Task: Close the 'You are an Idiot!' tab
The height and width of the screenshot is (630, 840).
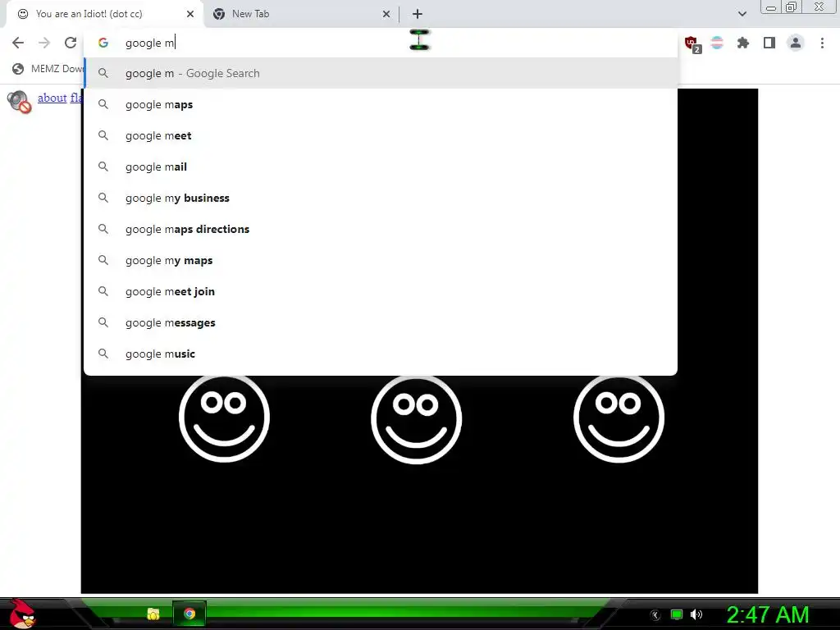Action: tap(190, 14)
